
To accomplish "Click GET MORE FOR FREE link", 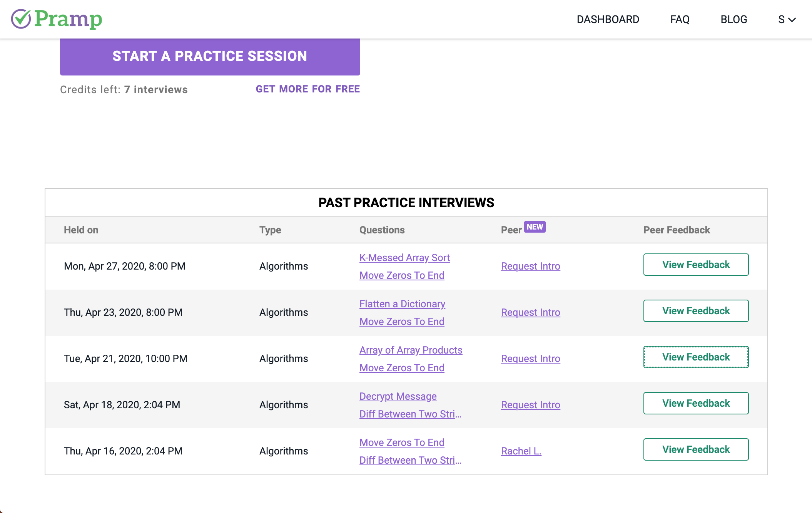I will [x=308, y=89].
